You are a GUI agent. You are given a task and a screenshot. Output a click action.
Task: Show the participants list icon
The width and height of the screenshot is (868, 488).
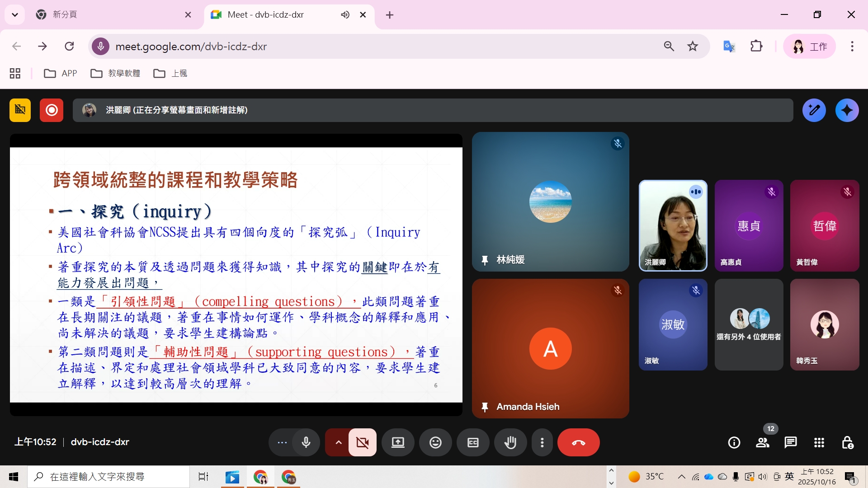tap(763, 442)
